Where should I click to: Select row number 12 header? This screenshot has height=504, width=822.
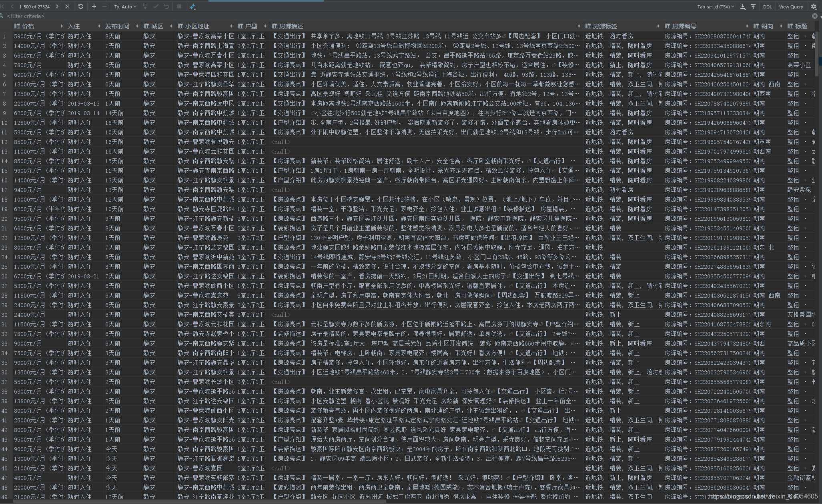click(6, 142)
